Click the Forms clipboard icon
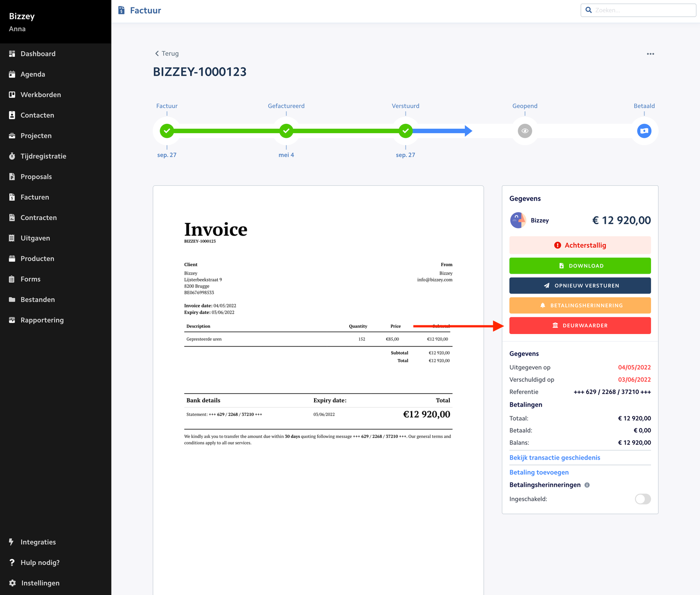Viewport: 700px width, 595px height. (x=12, y=279)
